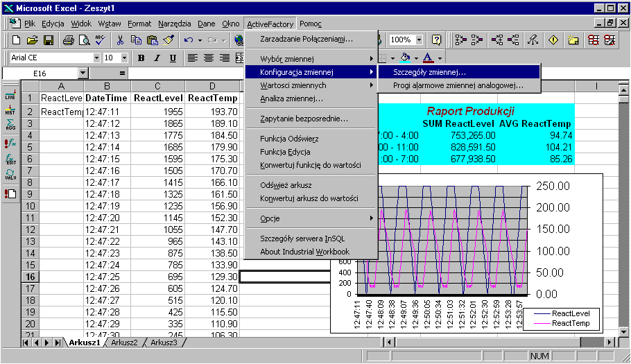Toggle left text alignment
The image size is (631, 364).
(192, 58)
